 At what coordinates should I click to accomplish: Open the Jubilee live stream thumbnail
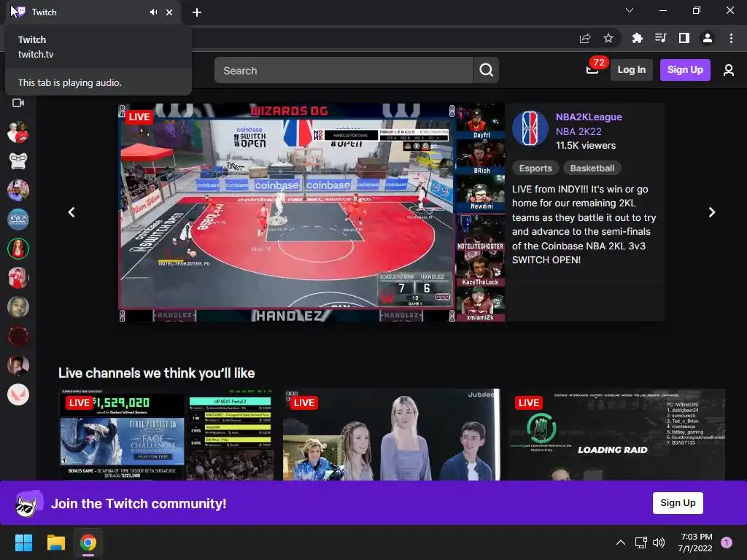click(x=392, y=435)
